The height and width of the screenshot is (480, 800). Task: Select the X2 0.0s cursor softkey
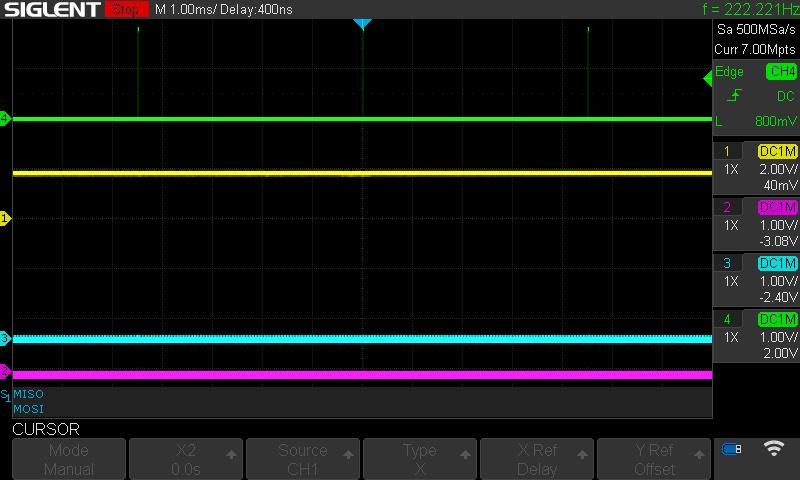(186, 459)
